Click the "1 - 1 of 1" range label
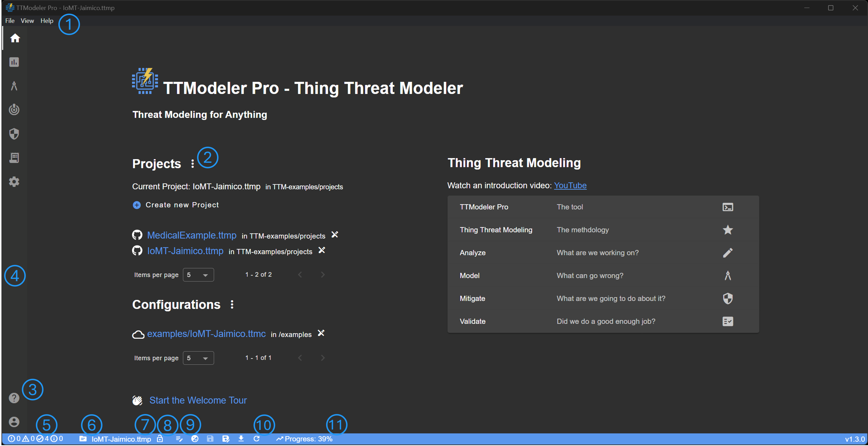This screenshot has height=446, width=868. (258, 358)
